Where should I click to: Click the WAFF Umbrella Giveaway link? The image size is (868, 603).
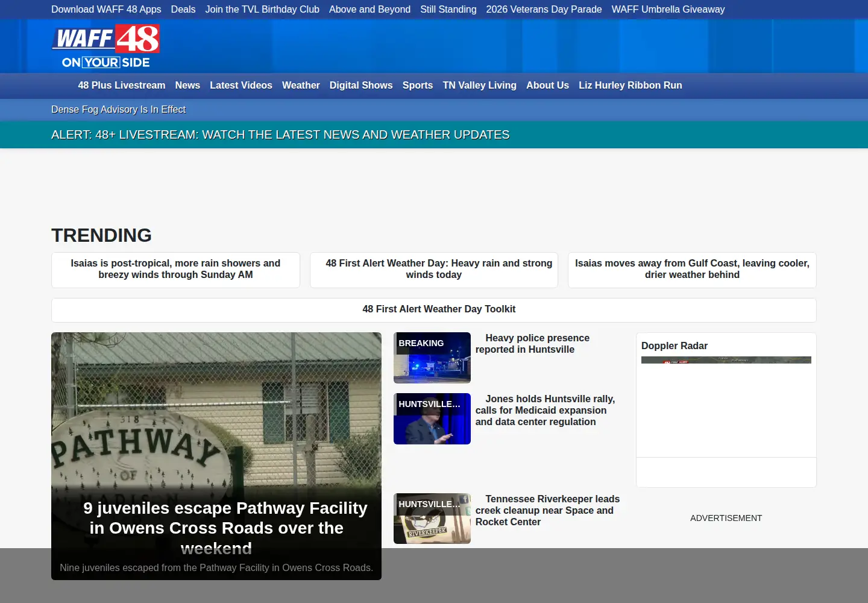[x=668, y=10]
